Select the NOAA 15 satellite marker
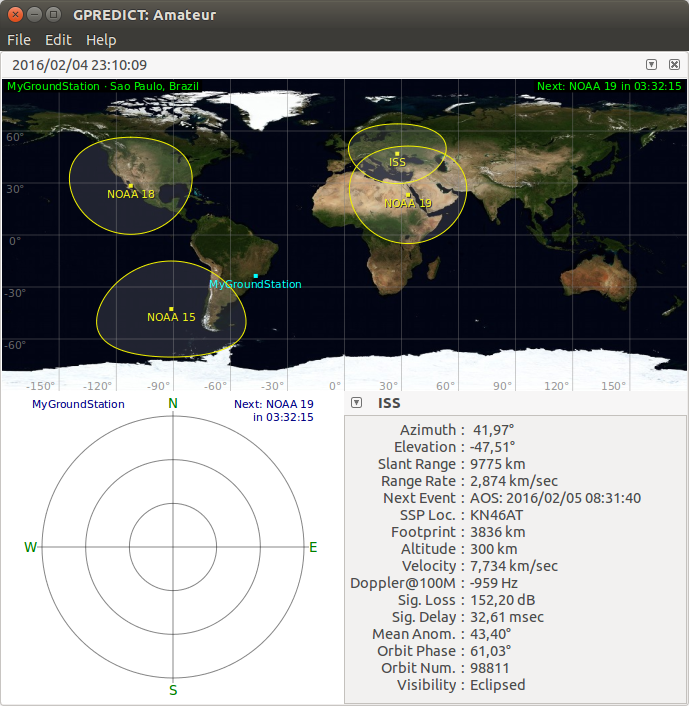 pos(171,309)
